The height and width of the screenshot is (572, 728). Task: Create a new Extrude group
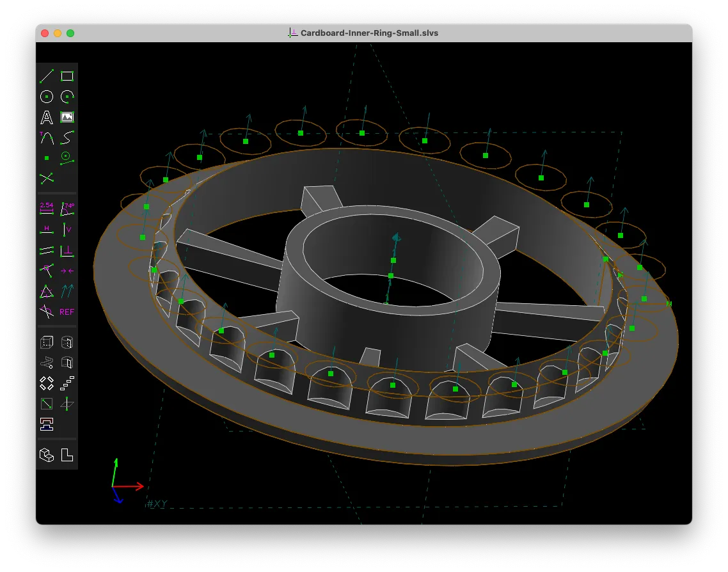[47, 342]
